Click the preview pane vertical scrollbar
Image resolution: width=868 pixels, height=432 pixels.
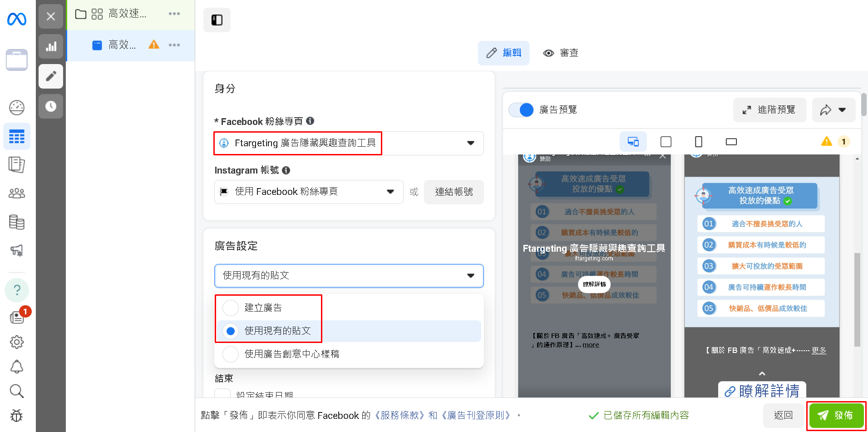pos(857,300)
